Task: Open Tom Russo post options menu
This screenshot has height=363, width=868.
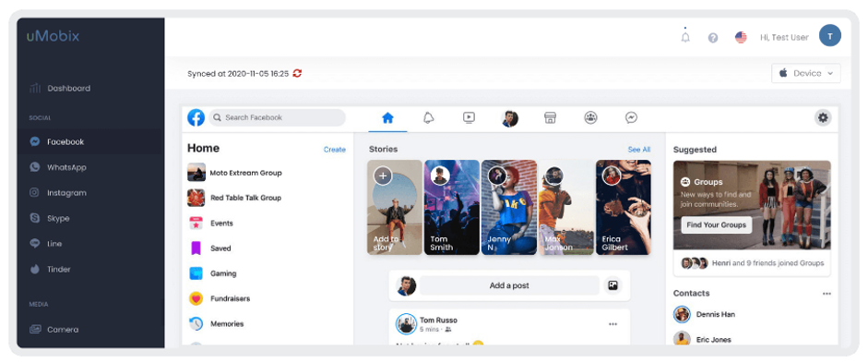Action: pos(612,324)
